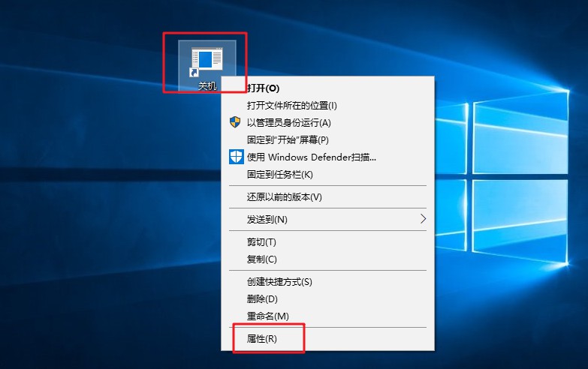Screen dimensions: 588x369
Task: Select 使用 Windows Defender扫描... text
Action: [311, 157]
